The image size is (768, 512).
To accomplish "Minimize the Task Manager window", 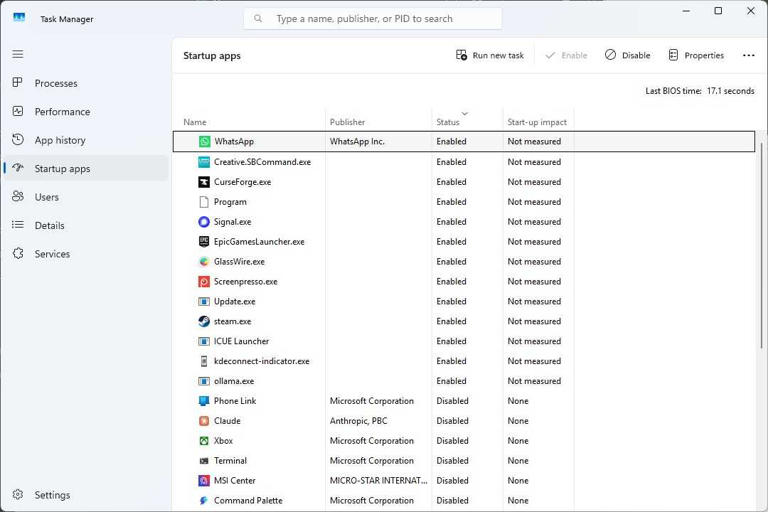I will pyautogui.click(x=686, y=11).
